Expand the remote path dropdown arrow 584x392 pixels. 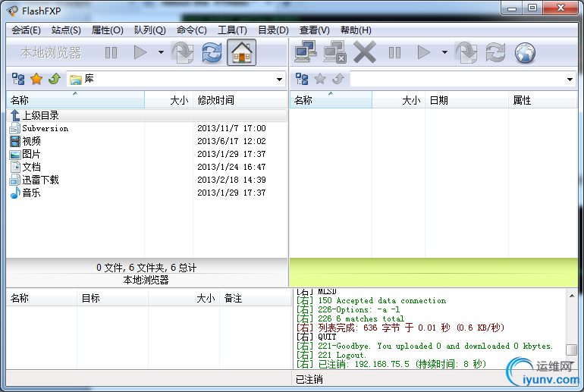(570, 80)
